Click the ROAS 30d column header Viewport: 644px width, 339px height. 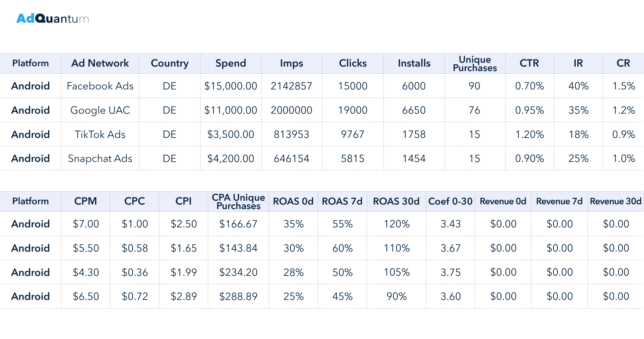(x=396, y=201)
